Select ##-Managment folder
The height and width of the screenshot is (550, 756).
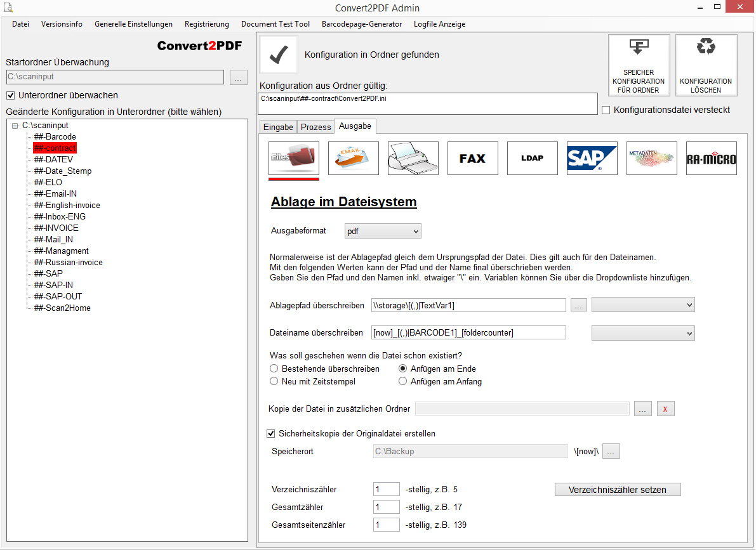click(x=61, y=251)
